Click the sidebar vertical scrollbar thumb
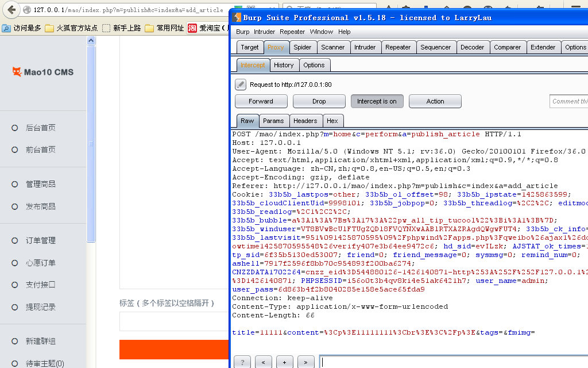The height and width of the screenshot is (368, 588). (91, 143)
